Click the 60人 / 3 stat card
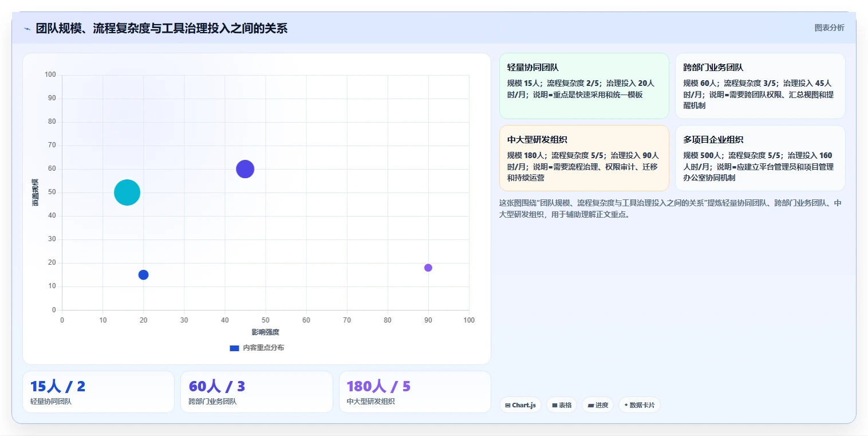 click(257, 392)
